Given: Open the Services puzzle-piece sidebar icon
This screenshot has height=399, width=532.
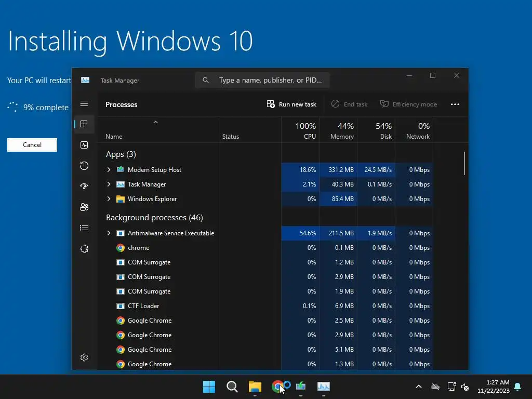Looking at the screenshot, I should [84, 249].
